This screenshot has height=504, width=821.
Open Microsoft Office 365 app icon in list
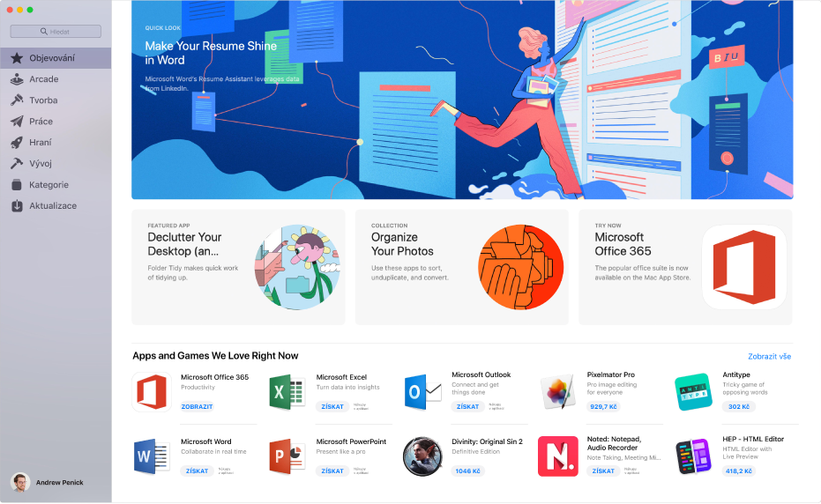pyautogui.click(x=152, y=392)
